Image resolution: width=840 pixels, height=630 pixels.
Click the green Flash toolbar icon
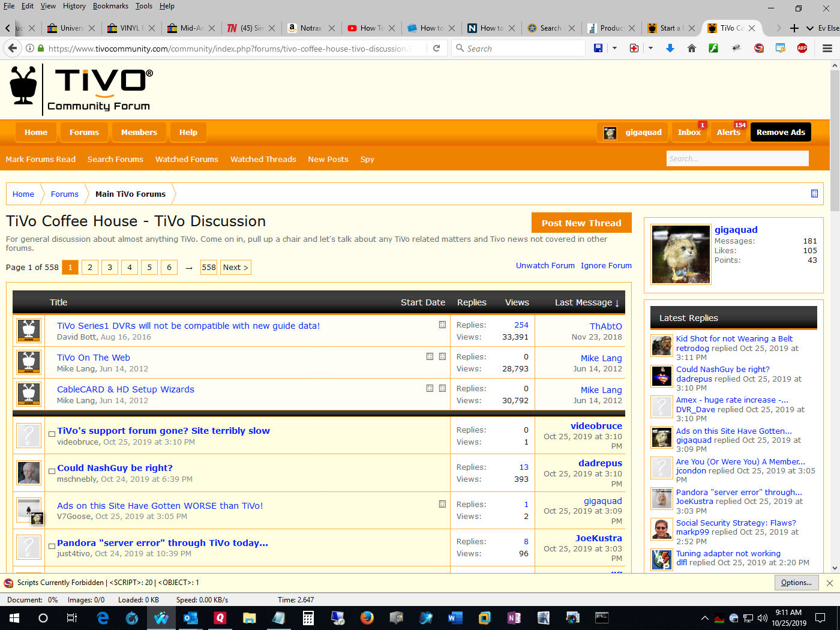[713, 48]
